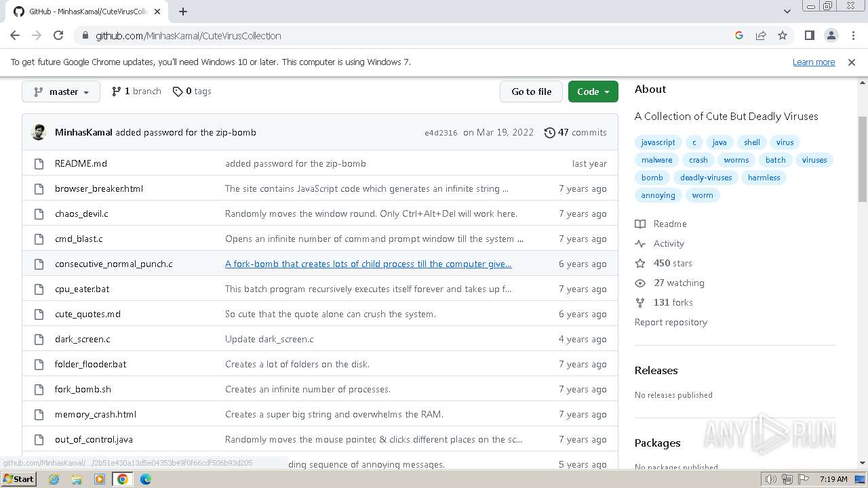
Task: Click the volume speaker tray icon
Action: pos(770,479)
